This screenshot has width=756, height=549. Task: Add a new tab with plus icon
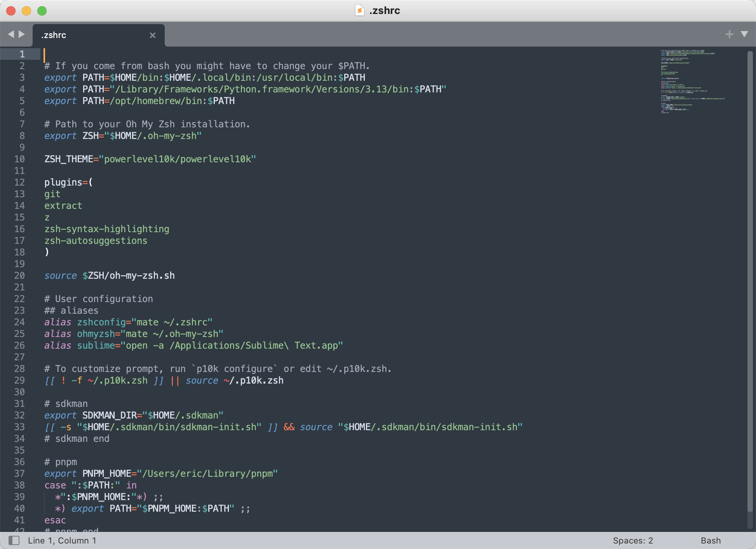tap(729, 34)
